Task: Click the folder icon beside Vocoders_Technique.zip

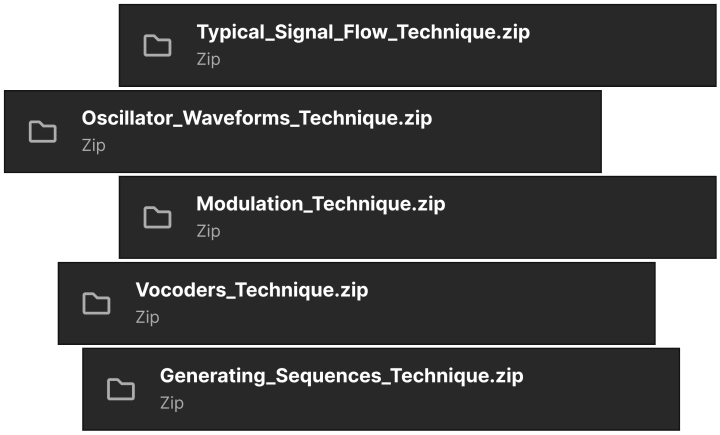Action: (x=96, y=303)
